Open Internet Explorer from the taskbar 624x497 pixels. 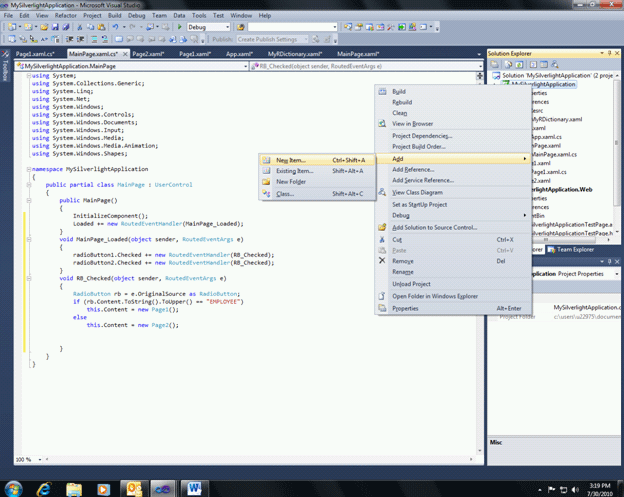point(45,487)
